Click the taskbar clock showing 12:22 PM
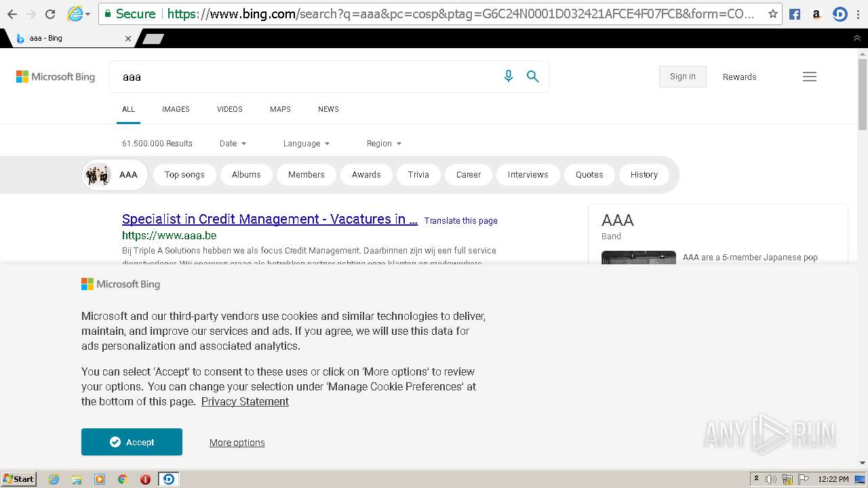Viewport: 868px width, 488px height. [x=833, y=479]
